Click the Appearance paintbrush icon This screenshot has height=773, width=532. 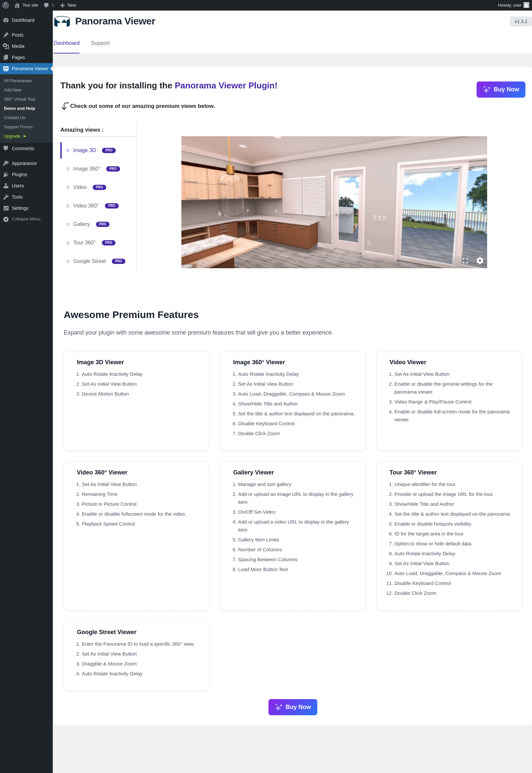pyautogui.click(x=6, y=163)
